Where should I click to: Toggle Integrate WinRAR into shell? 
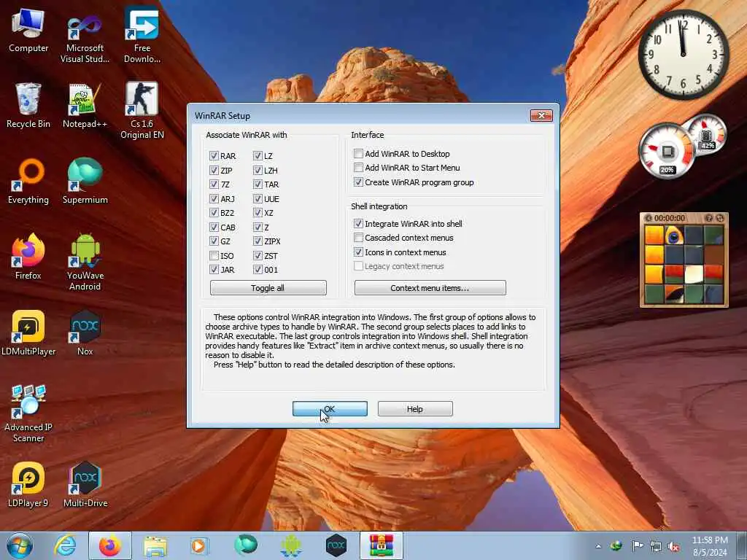pos(358,223)
